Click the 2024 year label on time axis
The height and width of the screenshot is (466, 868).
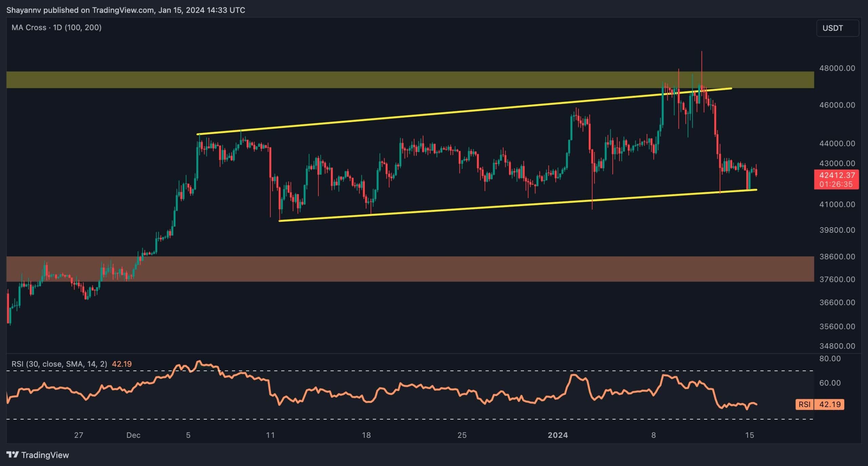[558, 435]
